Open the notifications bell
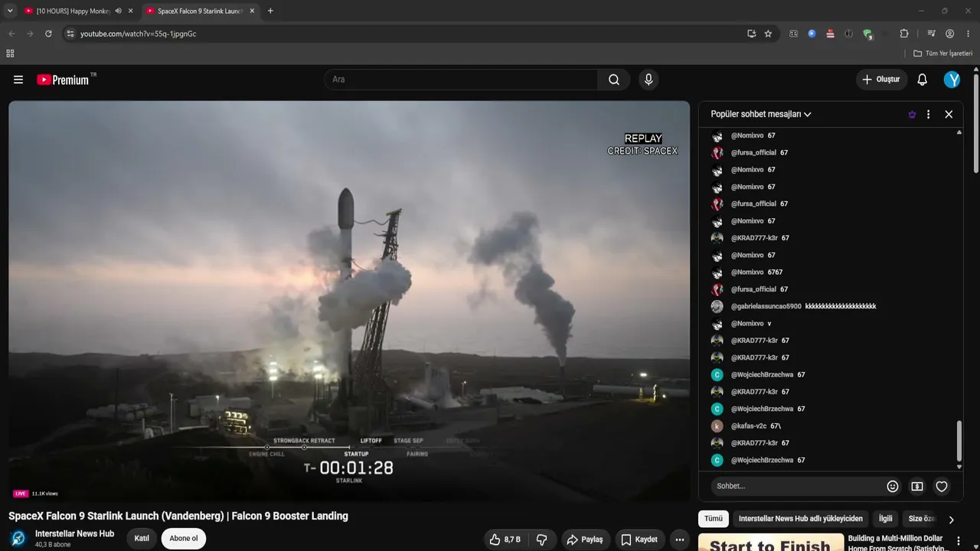 tap(923, 80)
